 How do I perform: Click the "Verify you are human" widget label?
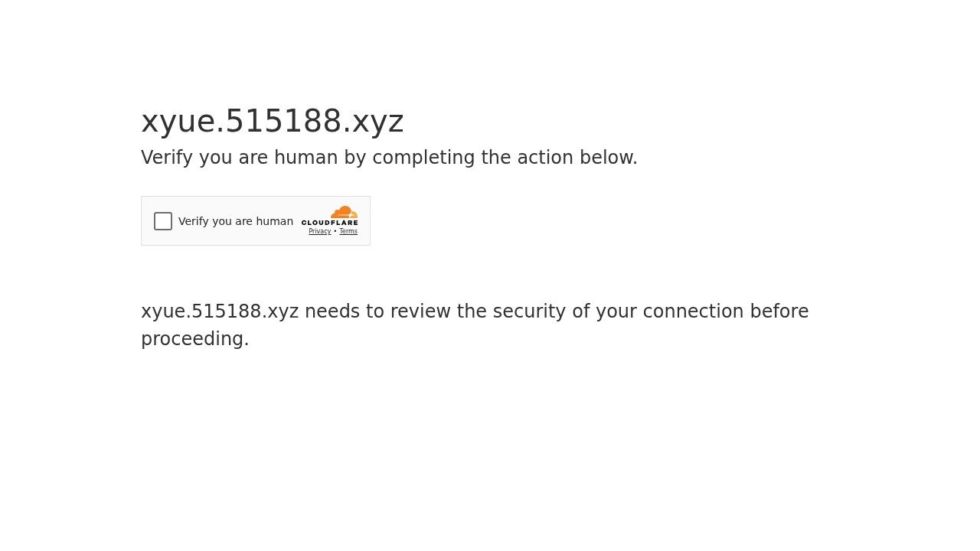click(236, 221)
